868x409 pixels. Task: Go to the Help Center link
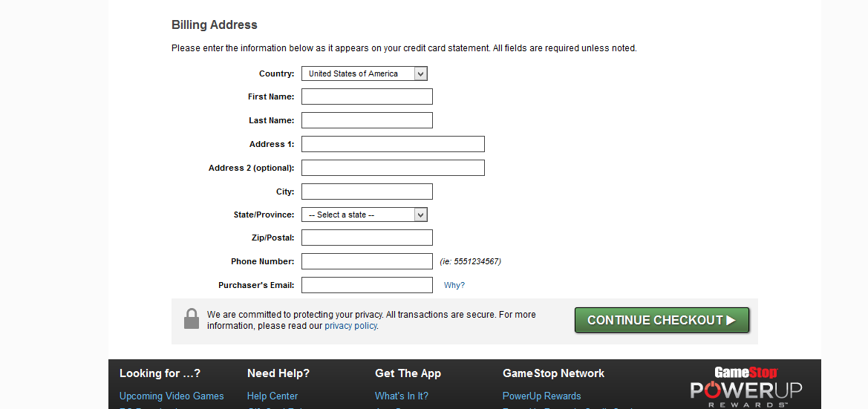(273, 396)
